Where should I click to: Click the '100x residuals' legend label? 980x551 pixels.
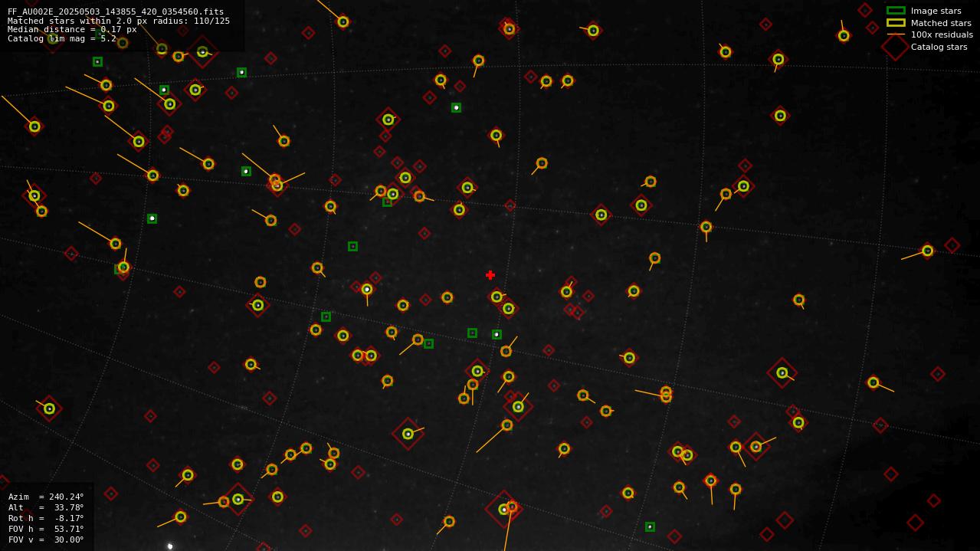pos(942,34)
